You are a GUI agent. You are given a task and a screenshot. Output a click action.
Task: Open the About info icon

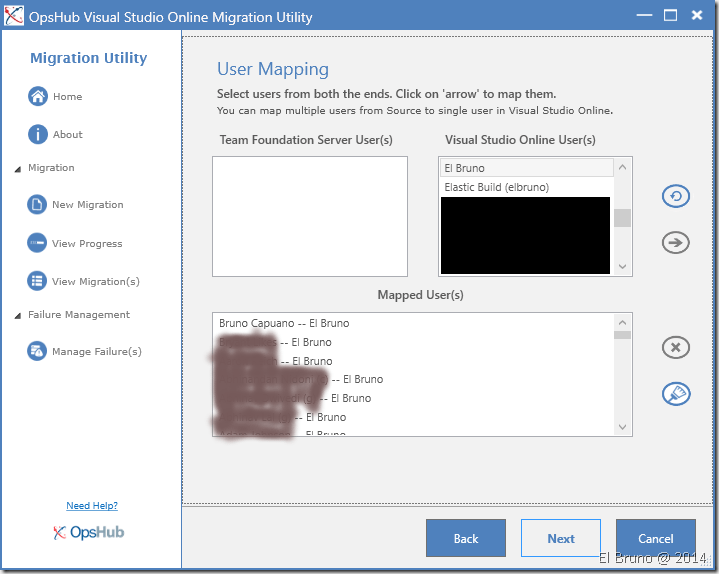click(x=38, y=134)
